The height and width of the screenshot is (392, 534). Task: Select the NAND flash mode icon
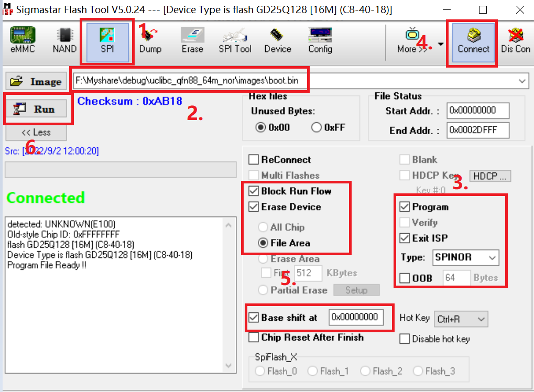coord(64,40)
